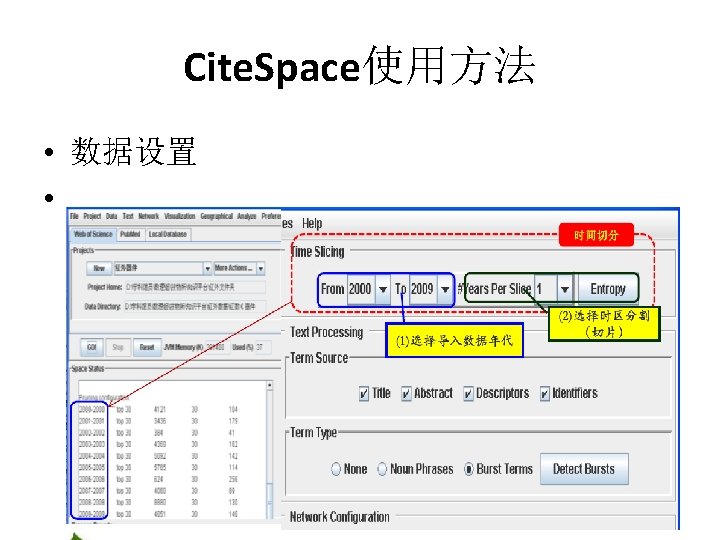Select the None term type radio button
Image resolution: width=720 pixels, height=540 pixels.
tap(336, 469)
